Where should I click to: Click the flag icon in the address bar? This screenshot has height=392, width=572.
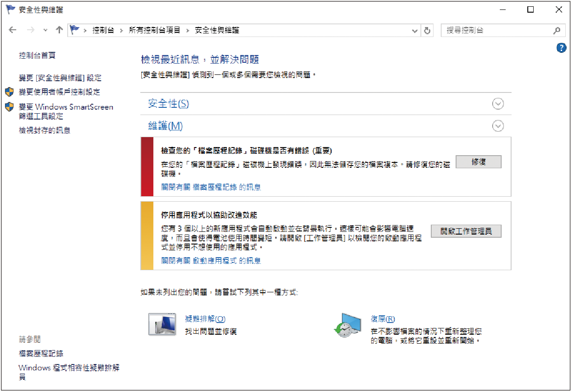74,30
